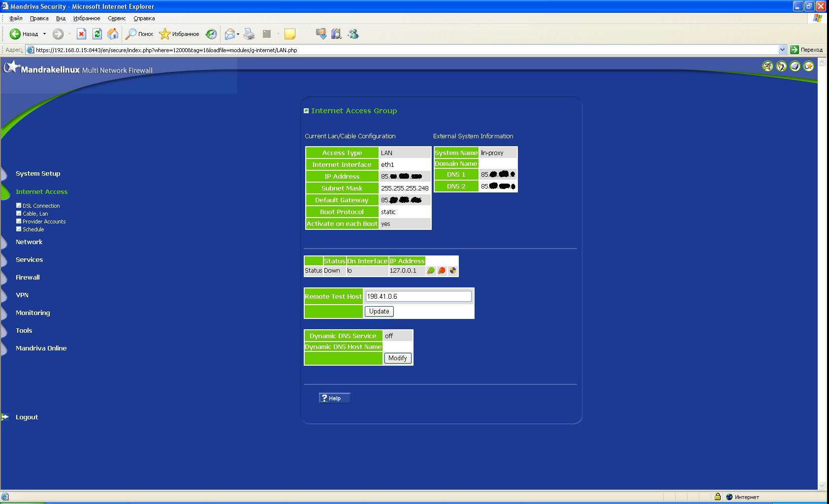Expand the Network section
Viewport: 829px width, 504px height.
click(x=29, y=242)
